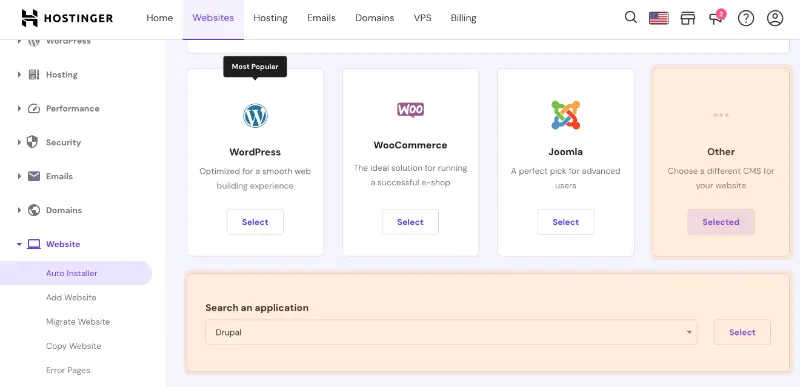Click the WordPress logo icon on card
This screenshot has height=387, width=800.
tap(255, 116)
